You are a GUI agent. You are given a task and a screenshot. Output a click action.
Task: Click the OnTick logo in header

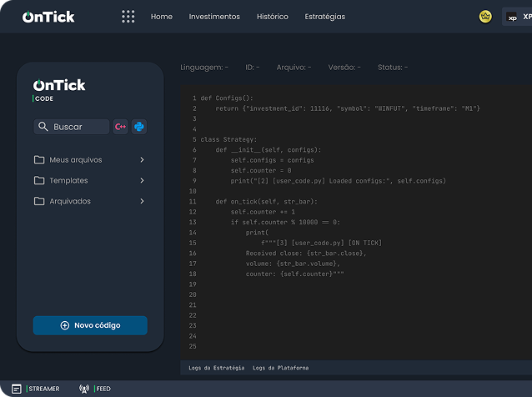click(48, 17)
